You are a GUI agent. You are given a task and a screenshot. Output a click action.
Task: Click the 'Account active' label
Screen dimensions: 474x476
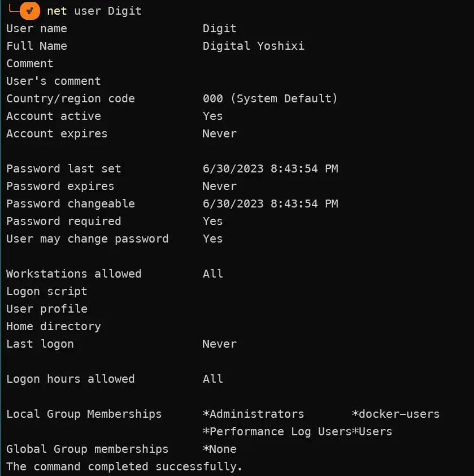[54, 116]
